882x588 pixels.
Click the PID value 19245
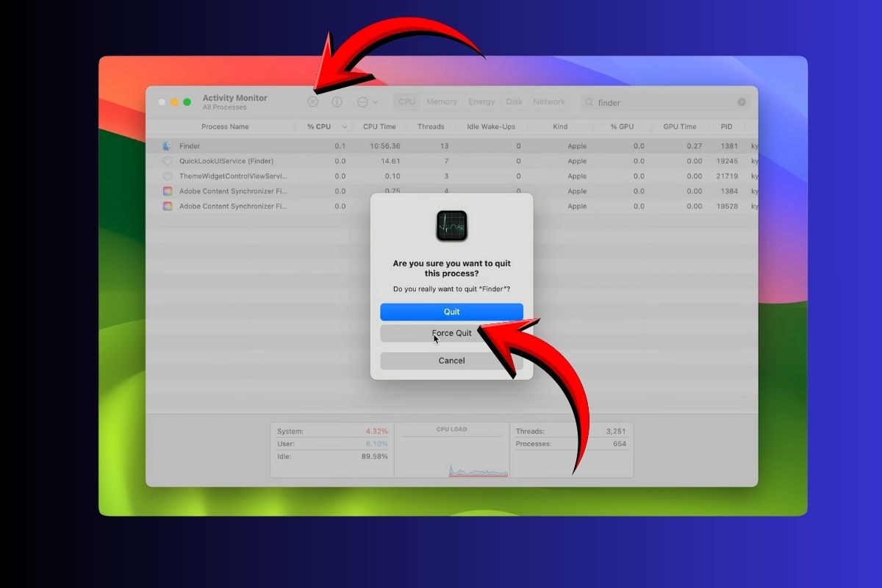[727, 161]
